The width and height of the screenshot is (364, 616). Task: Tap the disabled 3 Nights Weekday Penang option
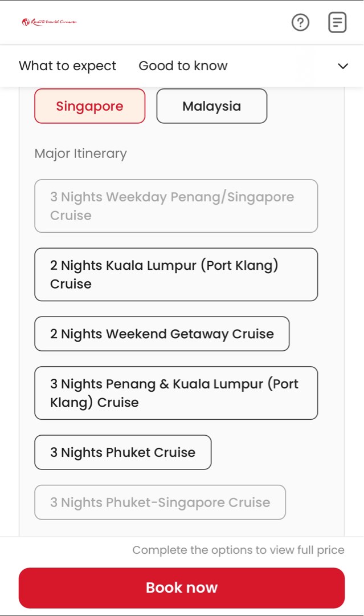point(176,206)
